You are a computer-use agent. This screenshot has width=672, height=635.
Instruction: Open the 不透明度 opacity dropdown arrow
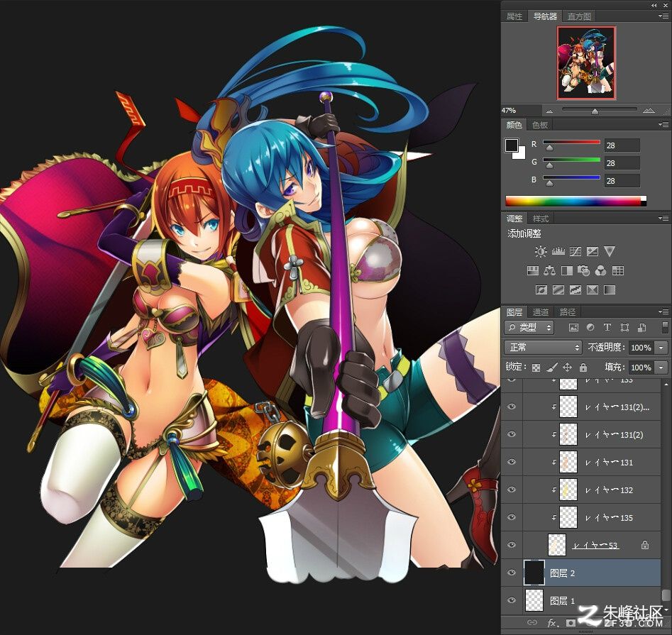662,348
